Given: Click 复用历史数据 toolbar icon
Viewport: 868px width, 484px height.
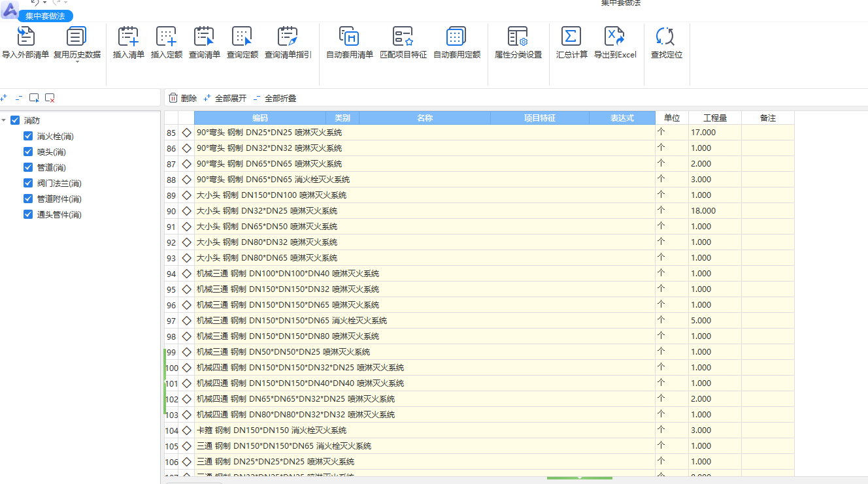Looking at the screenshot, I should click(x=76, y=37).
